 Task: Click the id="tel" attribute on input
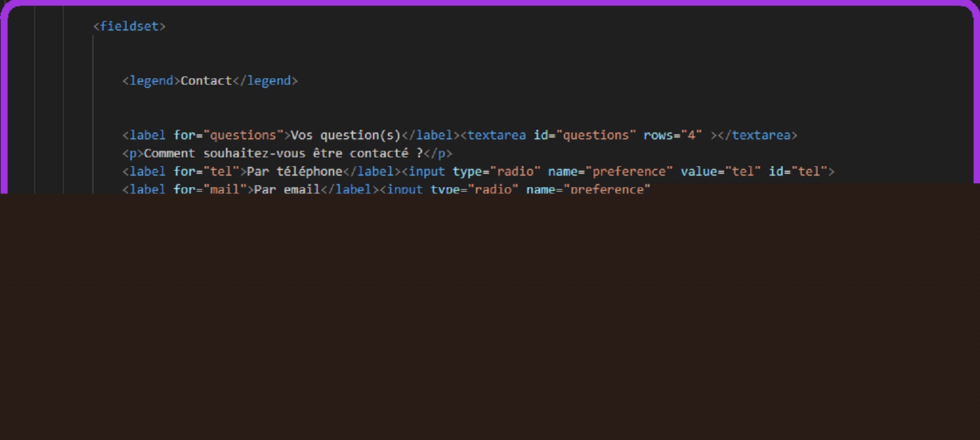[x=797, y=171]
